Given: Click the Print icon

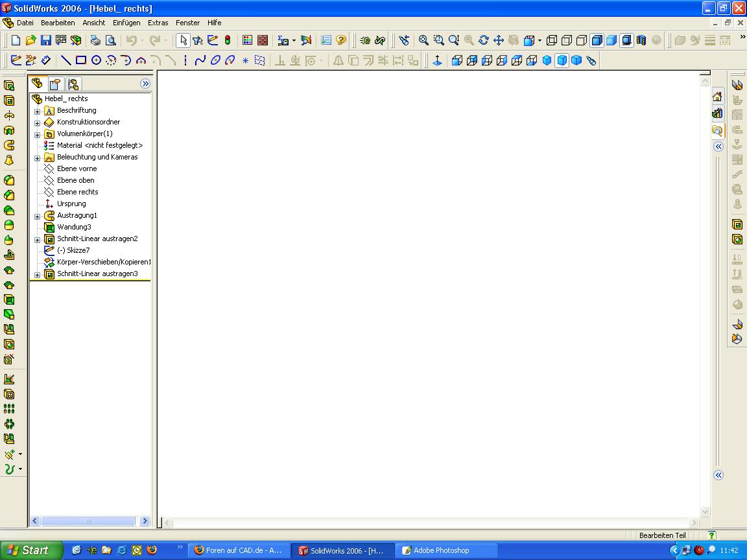Looking at the screenshot, I should coord(96,40).
